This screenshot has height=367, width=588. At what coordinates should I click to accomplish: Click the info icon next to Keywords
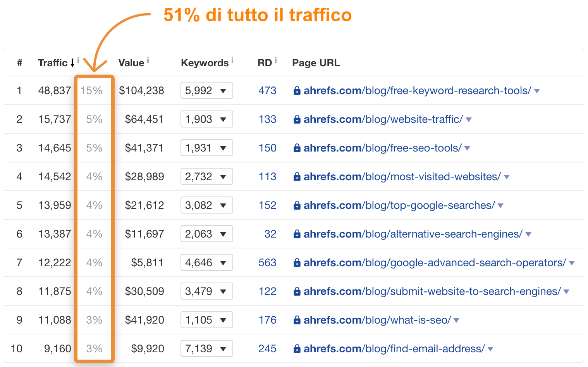[232, 60]
